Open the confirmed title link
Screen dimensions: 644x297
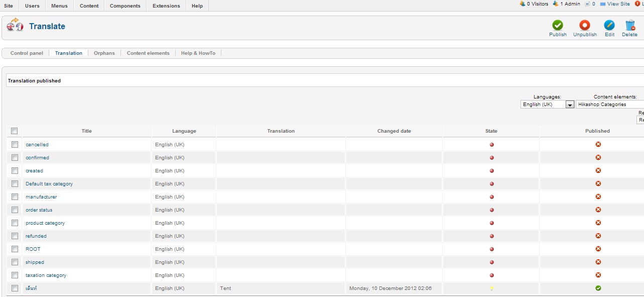click(38, 158)
